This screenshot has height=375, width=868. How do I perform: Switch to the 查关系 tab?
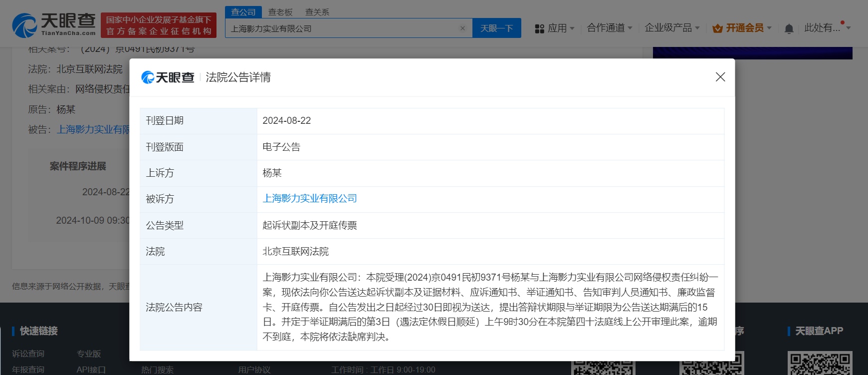317,12
